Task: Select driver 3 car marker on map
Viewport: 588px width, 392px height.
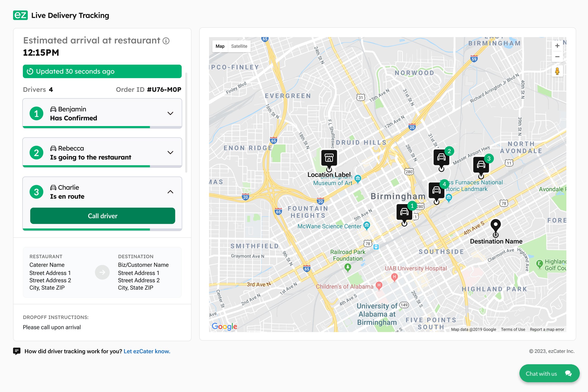Action: (481, 165)
